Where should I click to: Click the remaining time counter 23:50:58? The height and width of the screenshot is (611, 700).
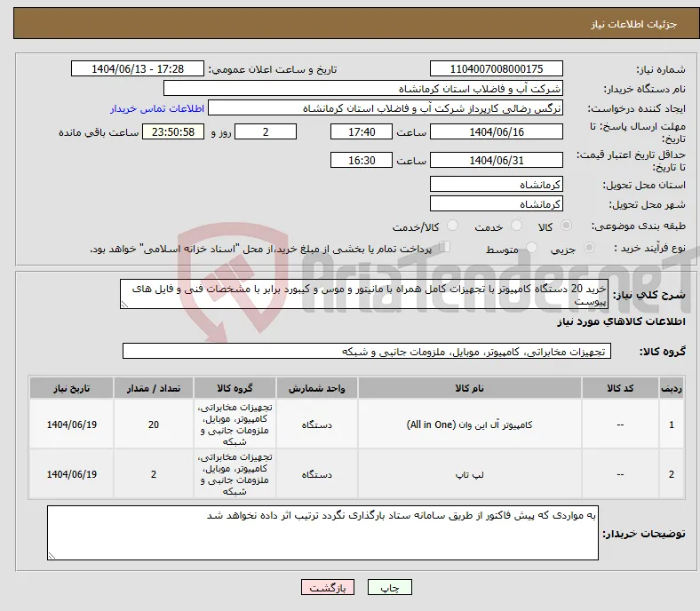tap(173, 131)
